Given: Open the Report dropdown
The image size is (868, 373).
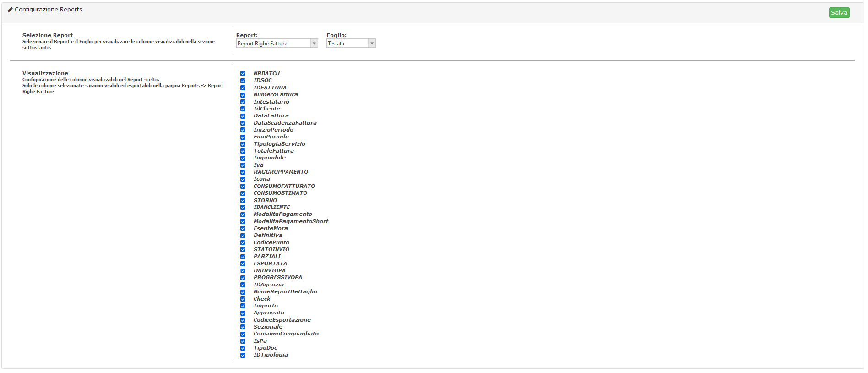Looking at the screenshot, I should pos(277,43).
